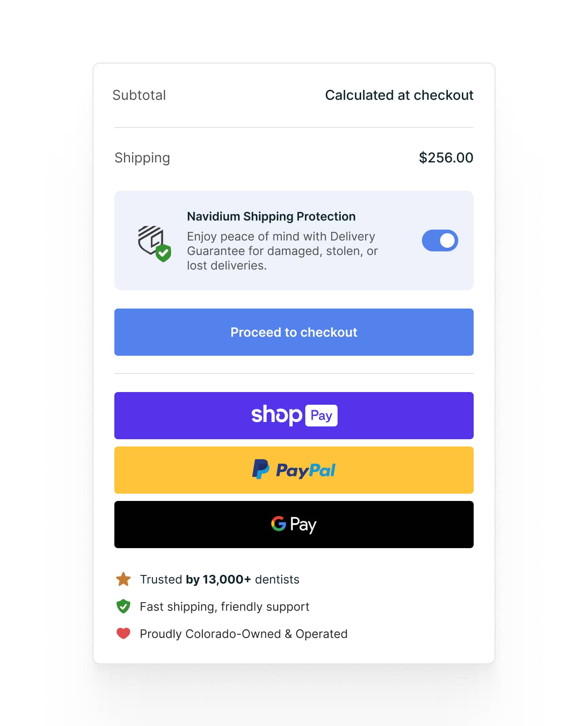The image size is (588, 726).
Task: Click the Shipping cost of $256.00
Action: pos(446,157)
